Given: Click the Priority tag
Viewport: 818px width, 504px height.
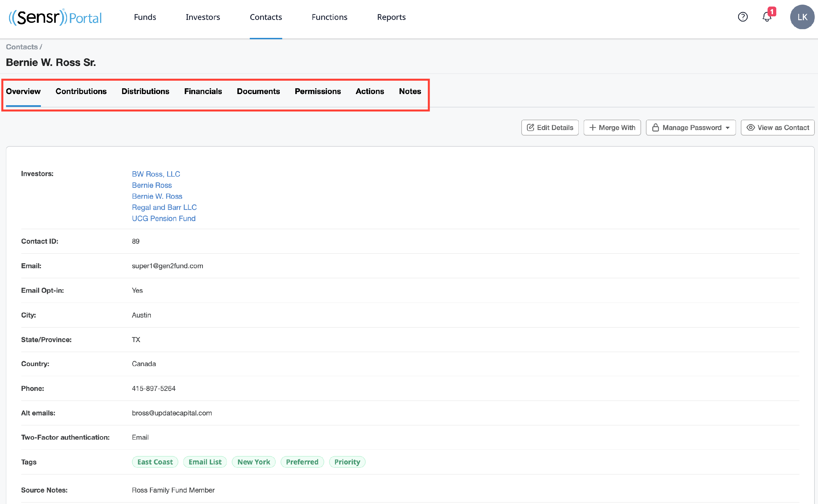Looking at the screenshot, I should point(347,462).
